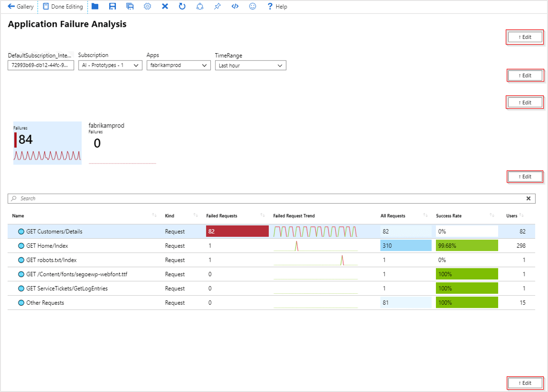Screen dimensions: 548x392
Task: Toggle sorting on the Success Rate column
Action: tap(493, 216)
